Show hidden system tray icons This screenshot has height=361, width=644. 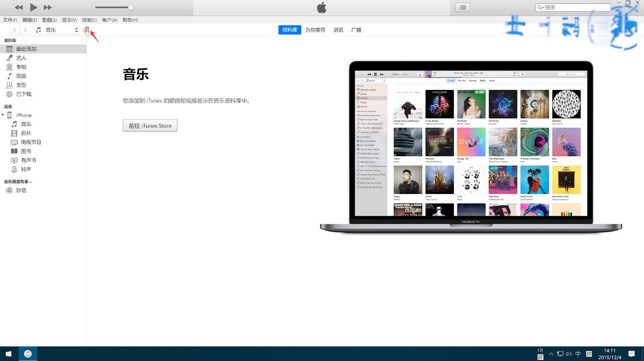pos(551,354)
